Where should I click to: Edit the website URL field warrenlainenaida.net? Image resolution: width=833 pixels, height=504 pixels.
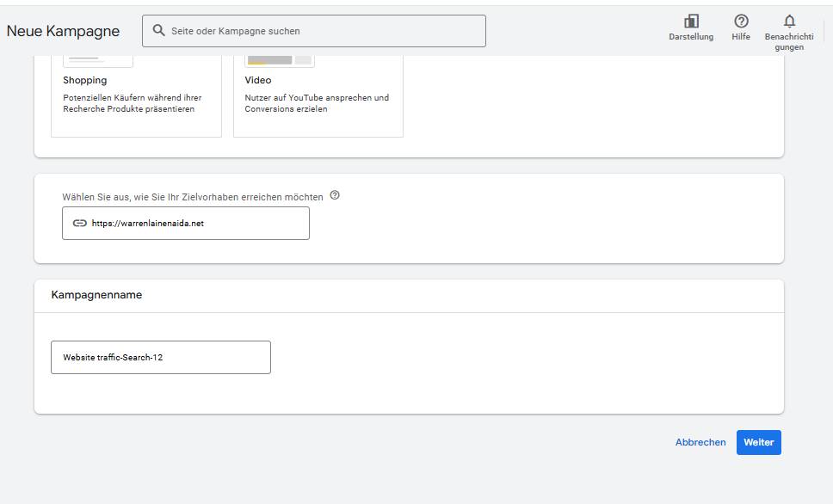coord(186,223)
